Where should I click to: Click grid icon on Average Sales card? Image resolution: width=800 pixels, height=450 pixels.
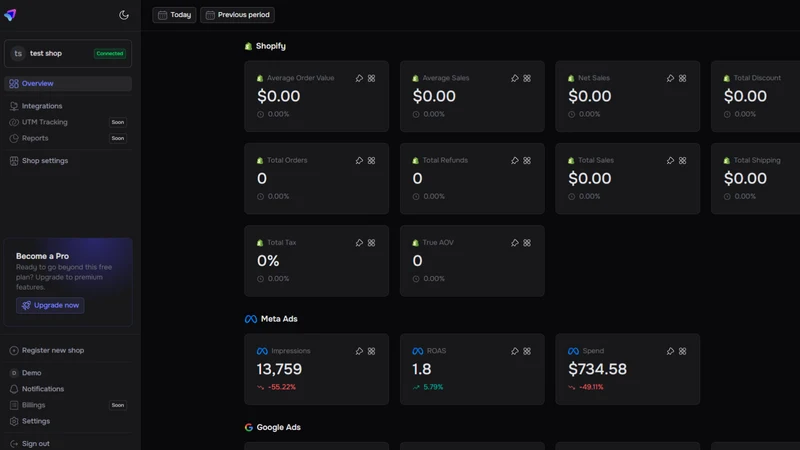point(527,78)
